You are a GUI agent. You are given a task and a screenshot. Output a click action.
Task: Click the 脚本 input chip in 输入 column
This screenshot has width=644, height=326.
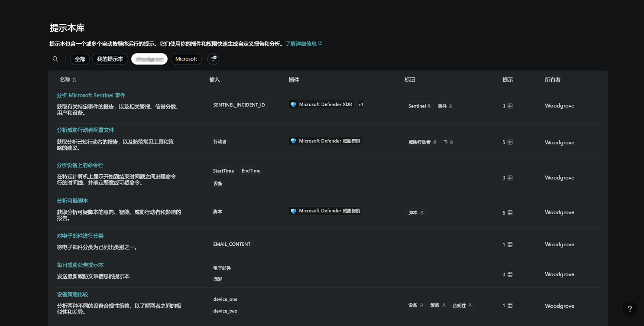coord(218,212)
